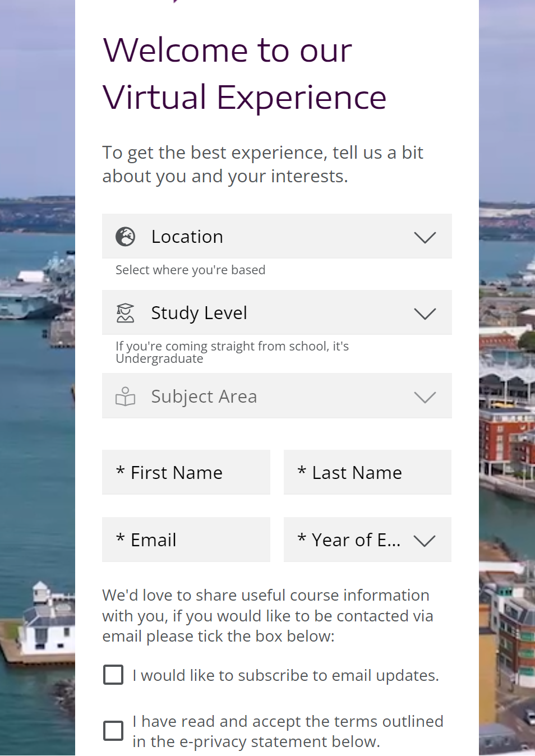This screenshot has height=756, width=535.
Task: Open the Study Level dropdown field
Action: 277,312
